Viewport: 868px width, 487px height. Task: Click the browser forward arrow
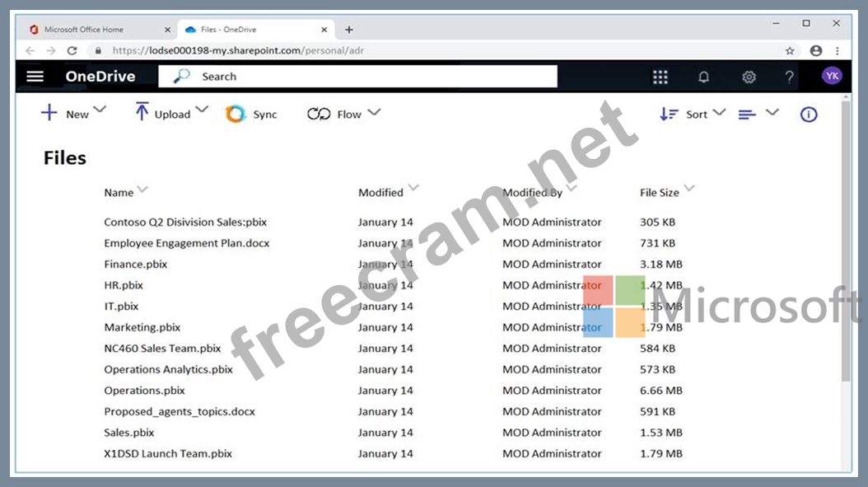pos(51,50)
